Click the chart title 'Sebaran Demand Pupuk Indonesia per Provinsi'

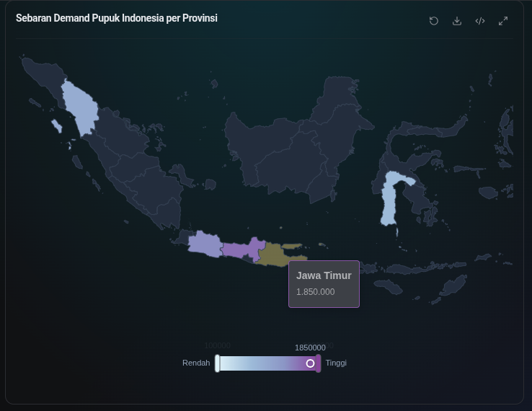point(117,18)
